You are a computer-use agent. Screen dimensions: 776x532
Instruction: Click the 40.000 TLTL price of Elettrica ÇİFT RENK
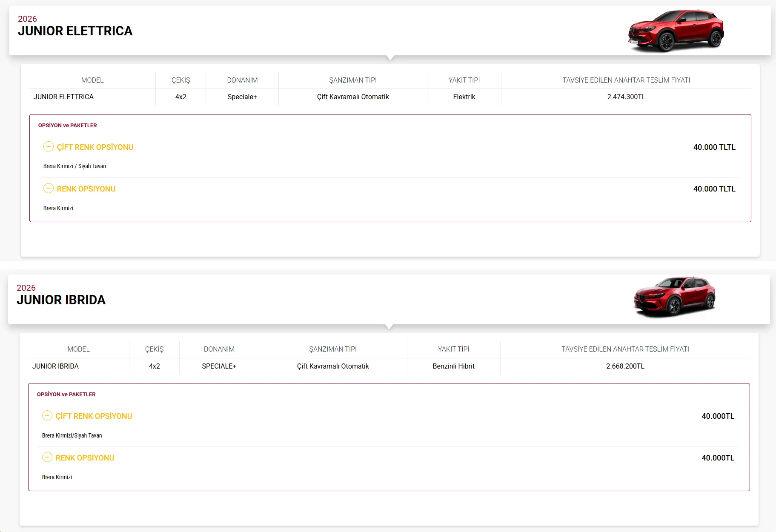tap(714, 147)
